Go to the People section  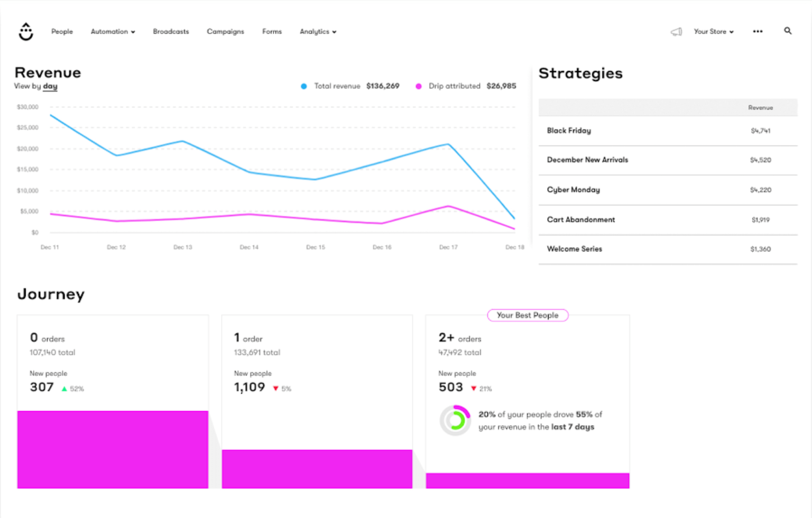coord(62,31)
